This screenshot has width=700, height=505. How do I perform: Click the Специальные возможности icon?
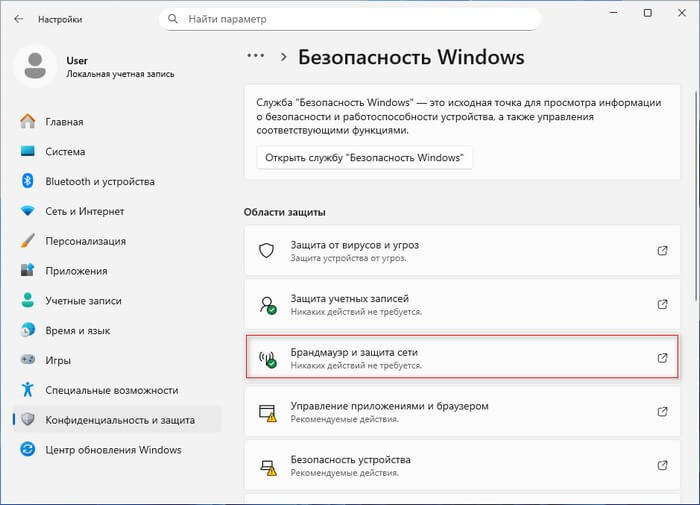[x=27, y=390]
